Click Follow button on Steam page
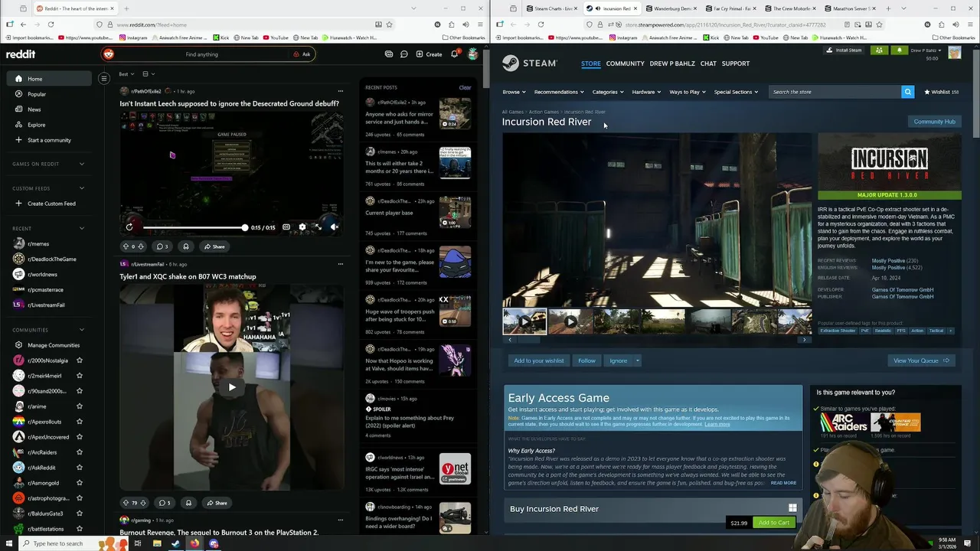980x551 pixels. (586, 360)
